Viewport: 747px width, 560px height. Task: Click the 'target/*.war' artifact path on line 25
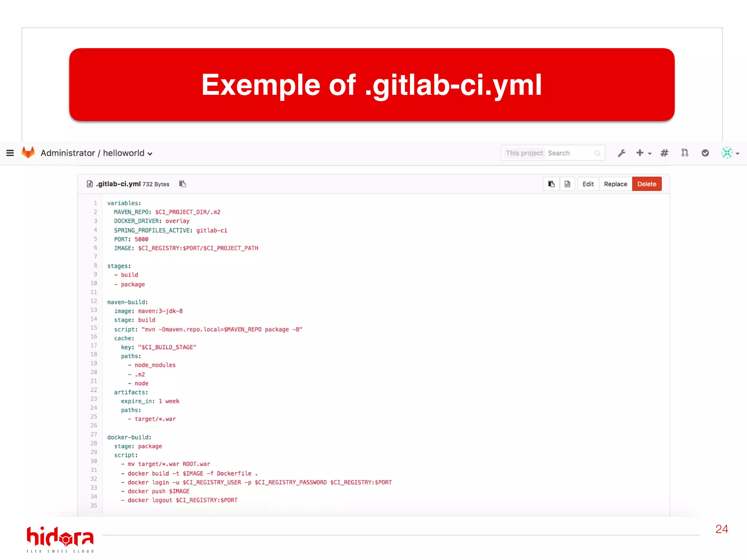(x=155, y=419)
